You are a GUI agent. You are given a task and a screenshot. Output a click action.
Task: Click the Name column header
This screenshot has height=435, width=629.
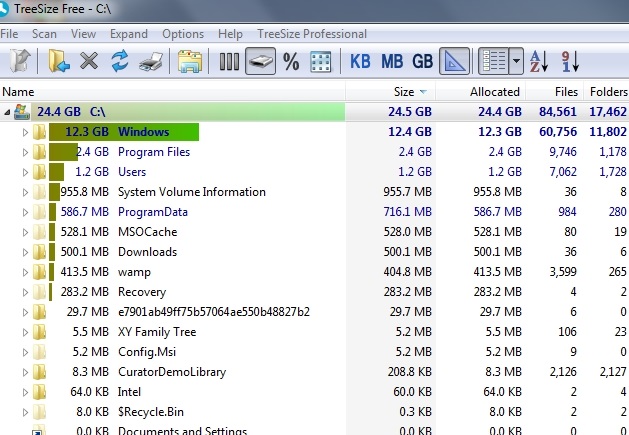[x=172, y=91]
